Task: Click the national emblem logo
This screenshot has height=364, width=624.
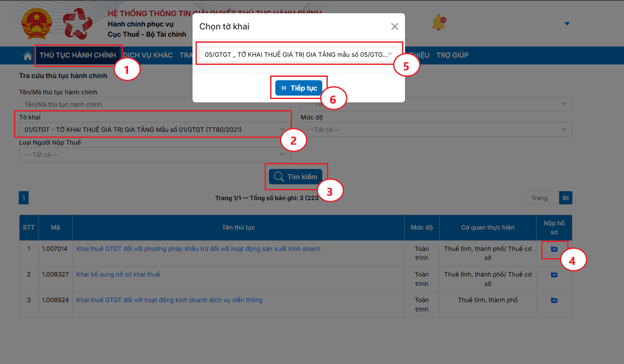Action: pyautogui.click(x=36, y=24)
